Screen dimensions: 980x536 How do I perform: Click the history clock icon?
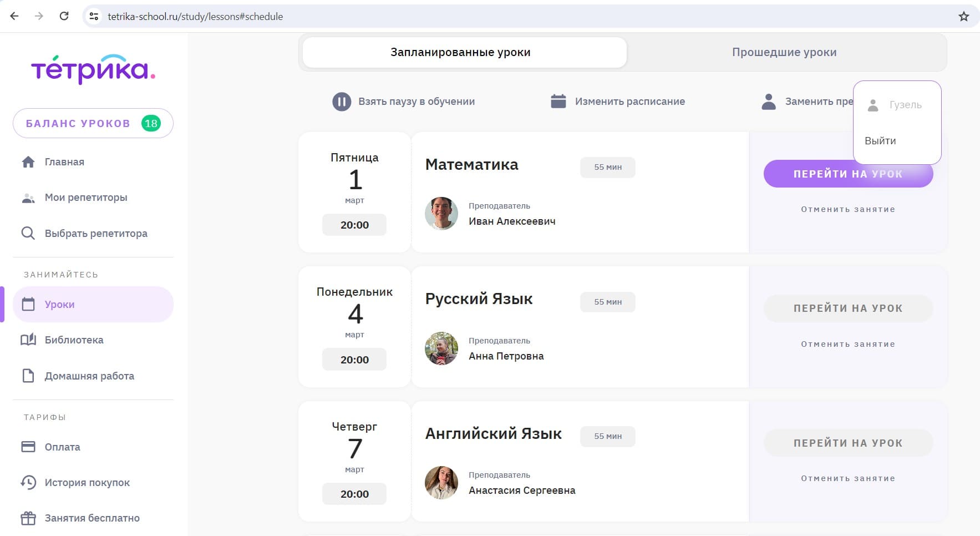tap(28, 482)
